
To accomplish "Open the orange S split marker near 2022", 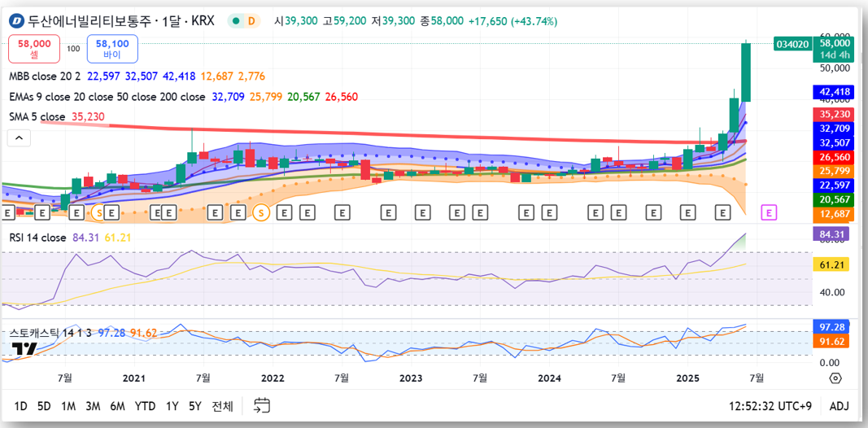I will pos(261,212).
